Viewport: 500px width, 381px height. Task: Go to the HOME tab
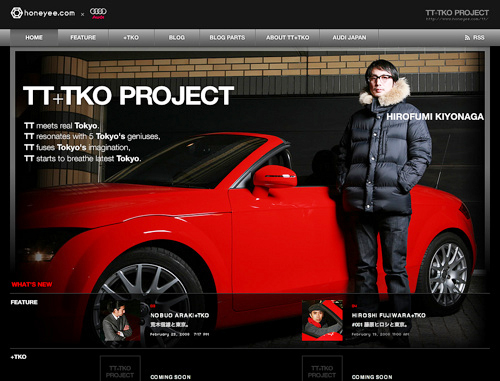click(34, 38)
